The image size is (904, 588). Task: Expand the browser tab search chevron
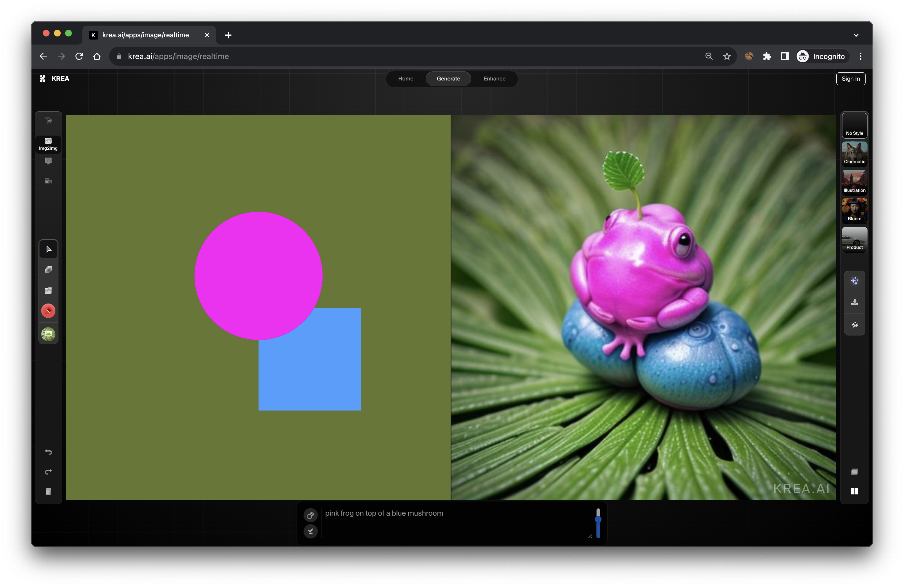click(856, 35)
